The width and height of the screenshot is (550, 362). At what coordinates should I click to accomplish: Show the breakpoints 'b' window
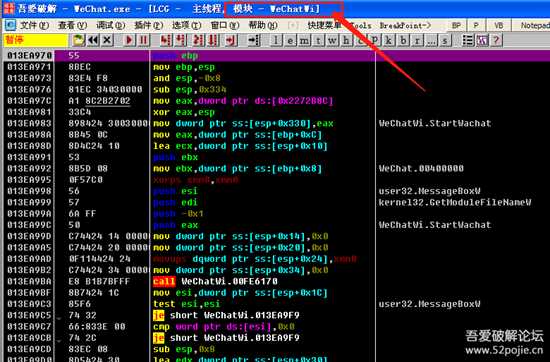pos(403,41)
